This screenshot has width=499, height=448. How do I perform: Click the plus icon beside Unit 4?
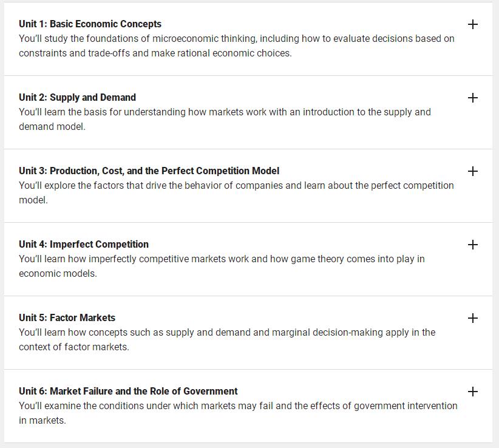coord(472,245)
